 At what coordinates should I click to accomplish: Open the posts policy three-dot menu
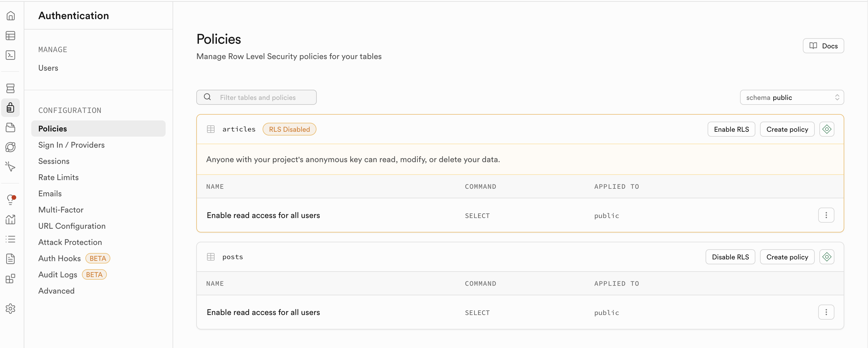tap(826, 312)
